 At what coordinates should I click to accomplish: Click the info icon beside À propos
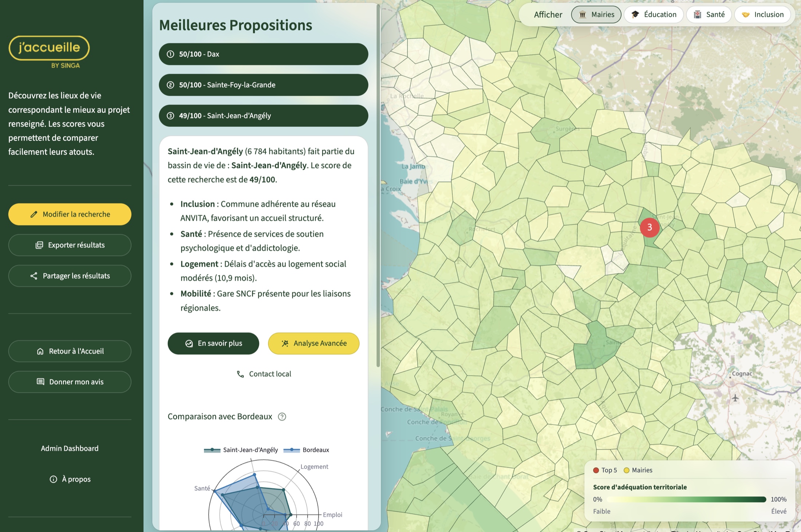pyautogui.click(x=53, y=479)
